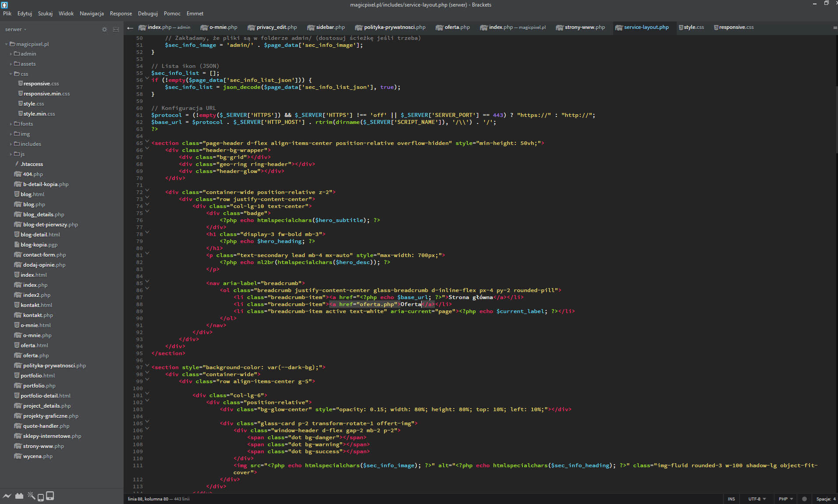Open the Debuguj menu
Viewport: 838px width, 504px height.
148,14
